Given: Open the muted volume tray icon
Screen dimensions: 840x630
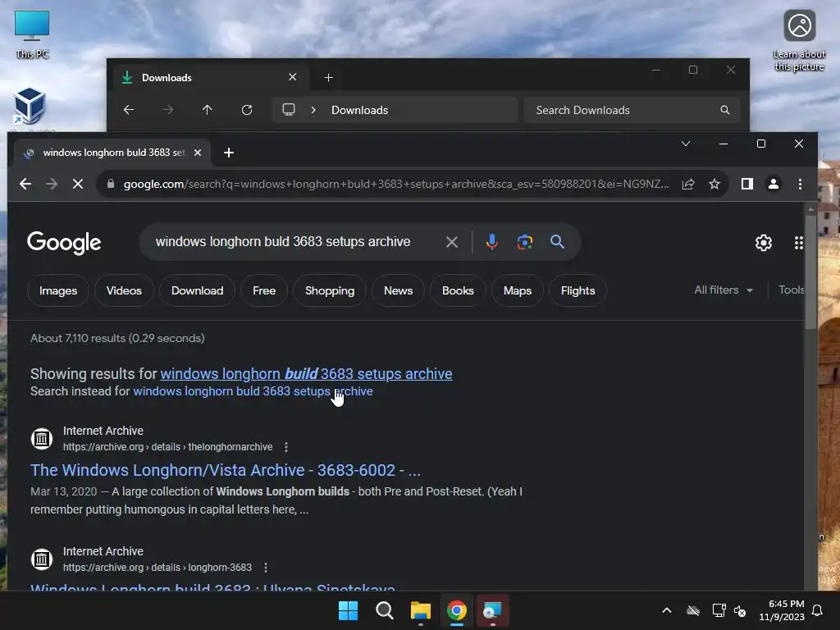Looking at the screenshot, I should tap(741, 610).
